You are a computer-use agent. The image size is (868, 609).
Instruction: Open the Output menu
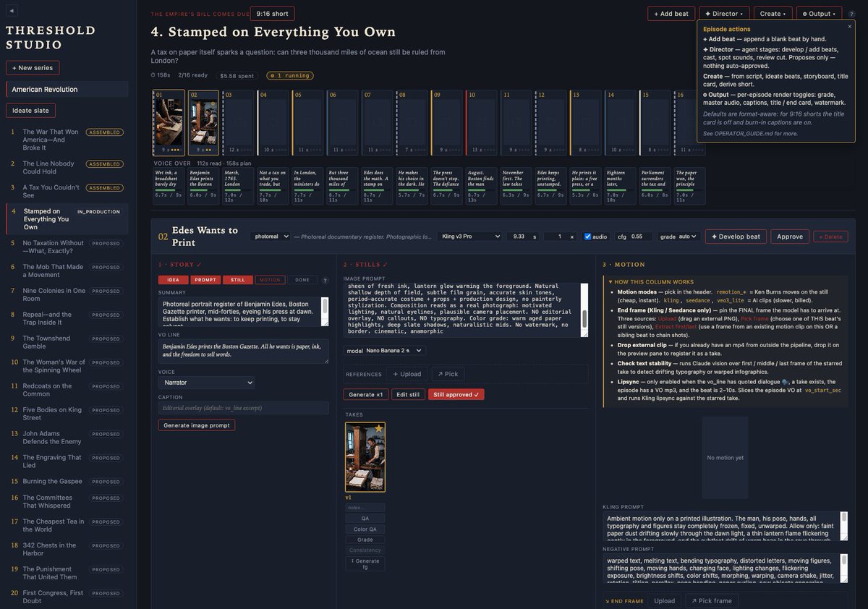tap(819, 14)
